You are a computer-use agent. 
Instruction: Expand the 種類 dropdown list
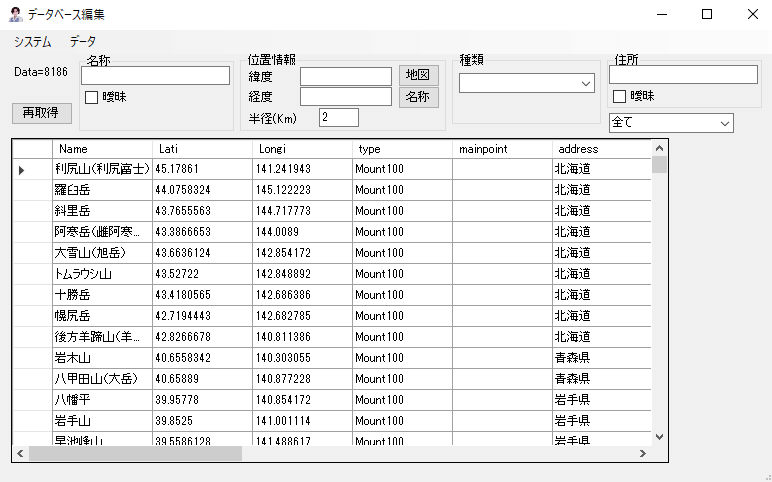coord(586,84)
